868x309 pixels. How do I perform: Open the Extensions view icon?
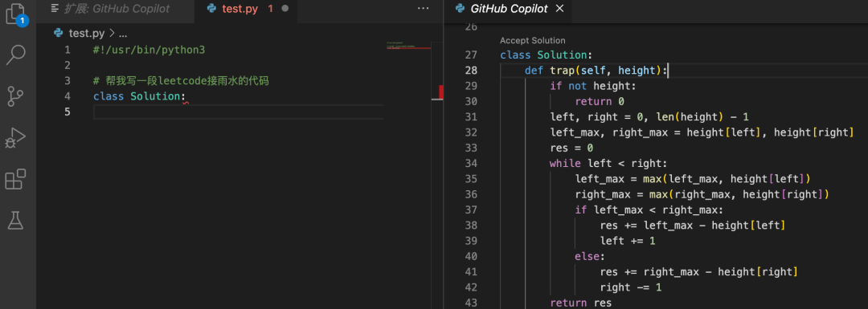(x=16, y=180)
